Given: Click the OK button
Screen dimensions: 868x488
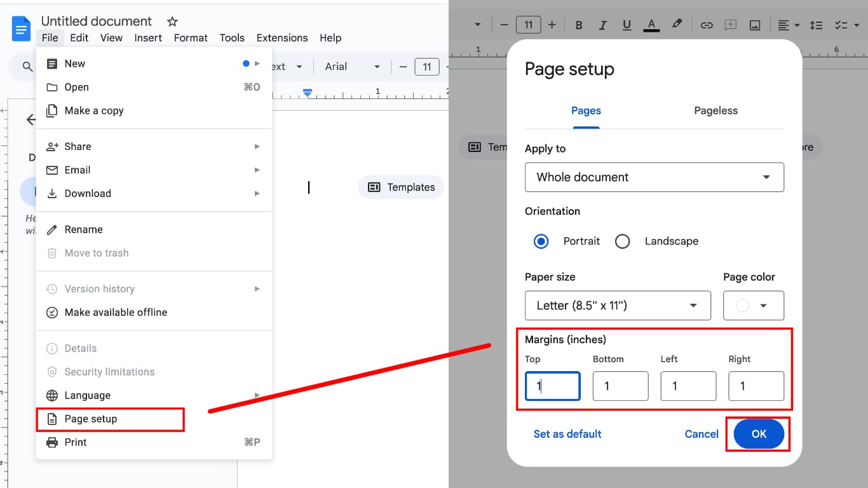Looking at the screenshot, I should pos(758,434).
